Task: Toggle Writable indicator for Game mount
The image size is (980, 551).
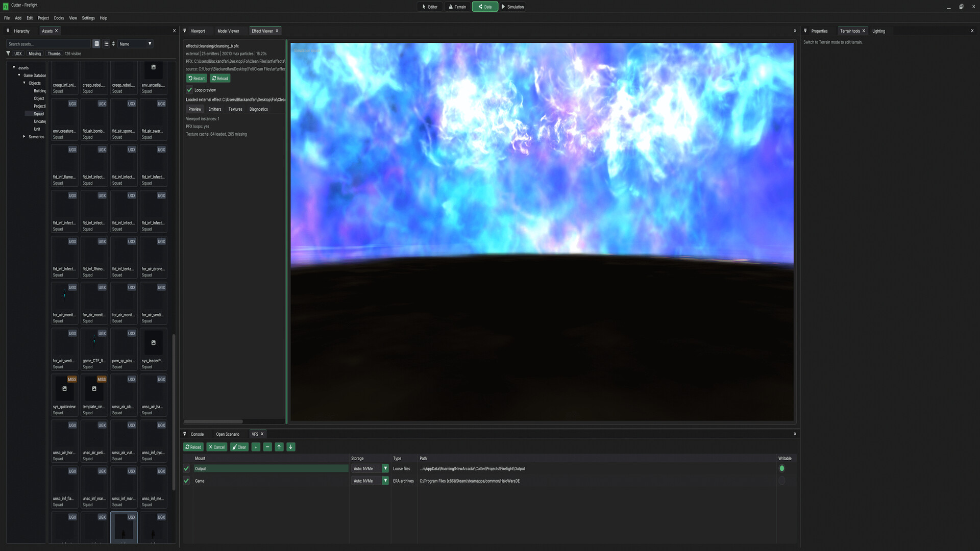Action: click(x=782, y=481)
